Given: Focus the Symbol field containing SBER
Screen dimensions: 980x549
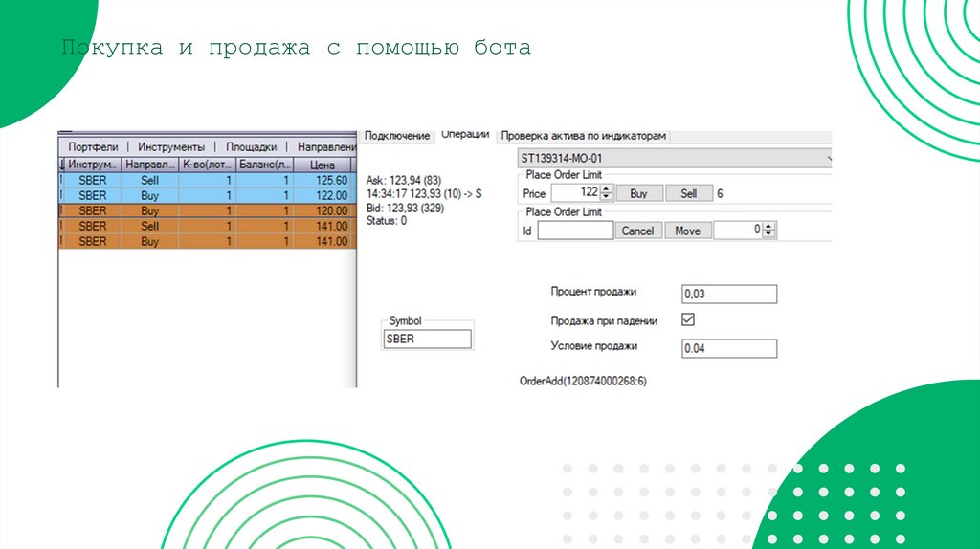Looking at the screenshot, I should click(427, 339).
